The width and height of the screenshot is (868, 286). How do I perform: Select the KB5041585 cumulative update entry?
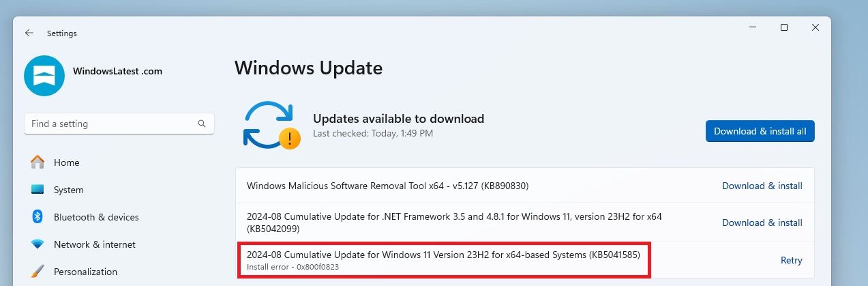click(x=443, y=255)
